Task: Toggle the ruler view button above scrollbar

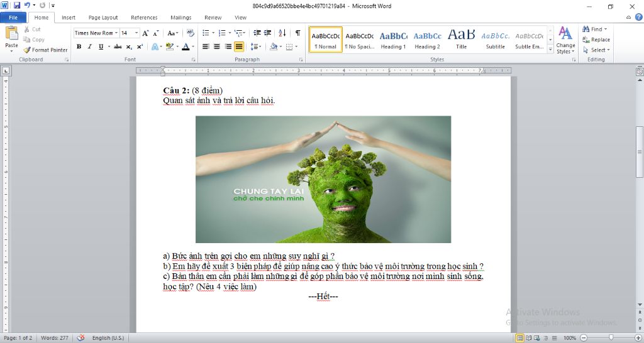Action: (x=640, y=72)
